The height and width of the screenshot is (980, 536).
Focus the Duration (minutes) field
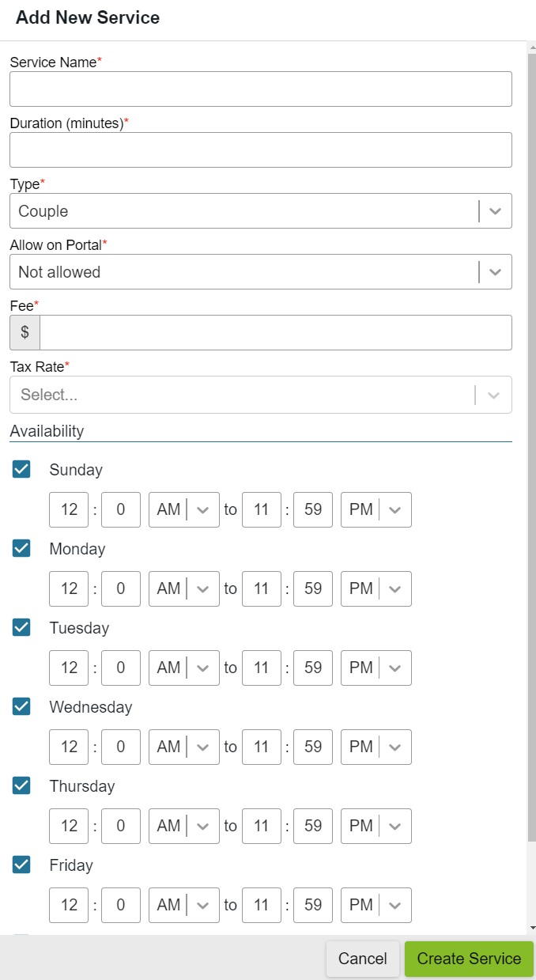(260, 149)
